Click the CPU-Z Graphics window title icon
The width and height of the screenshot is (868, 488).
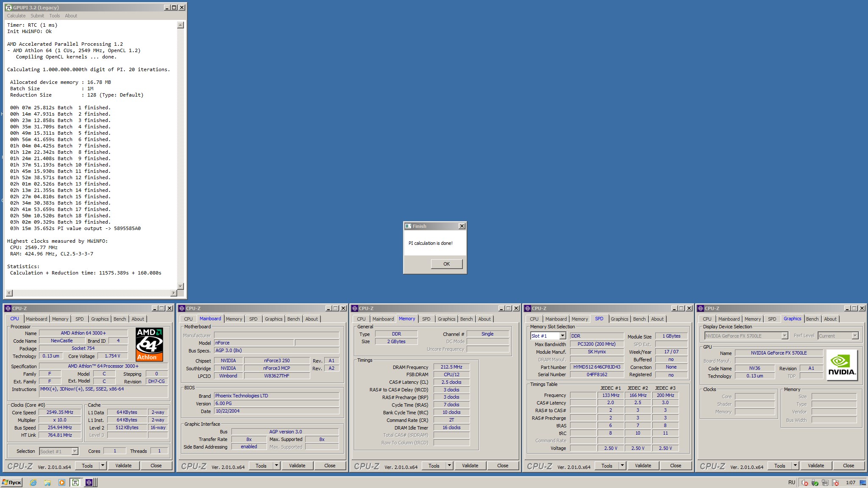click(x=701, y=308)
